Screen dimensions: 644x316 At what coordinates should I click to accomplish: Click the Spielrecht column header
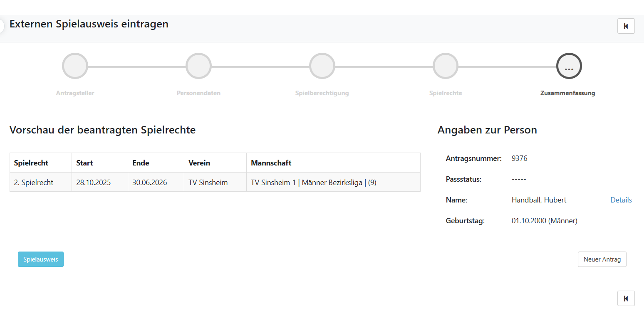tap(31, 163)
